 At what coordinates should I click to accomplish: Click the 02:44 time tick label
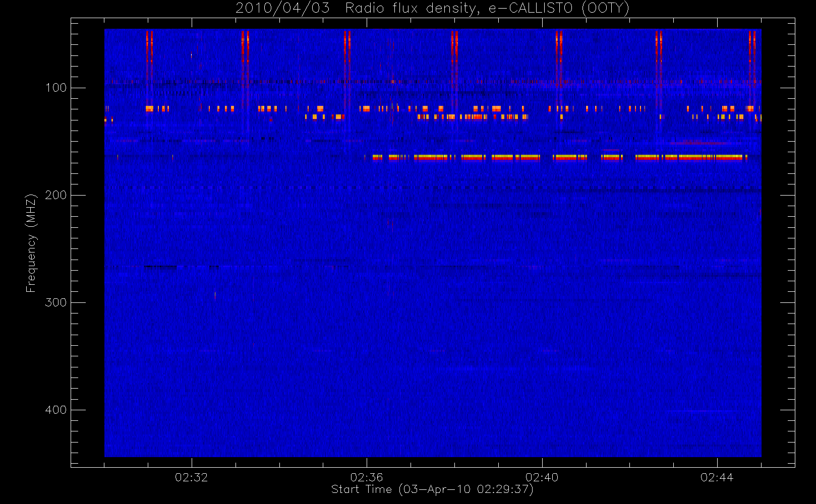coord(717,477)
